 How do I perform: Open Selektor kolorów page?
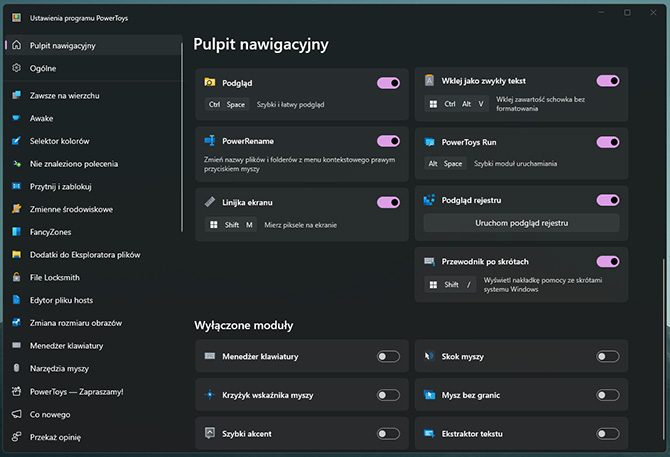pos(93,141)
